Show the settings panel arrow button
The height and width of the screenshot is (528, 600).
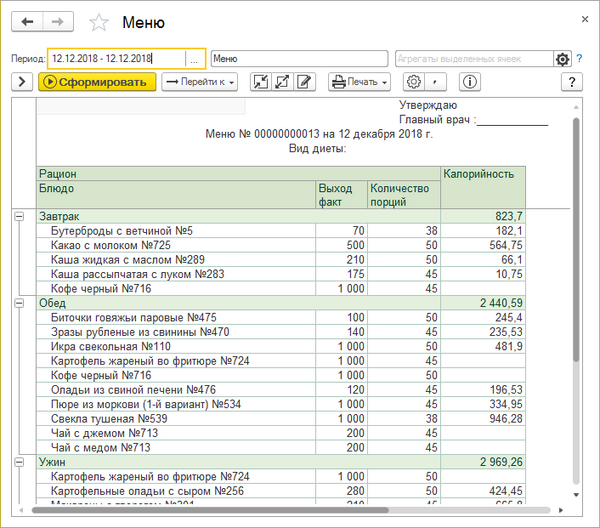pos(21,82)
